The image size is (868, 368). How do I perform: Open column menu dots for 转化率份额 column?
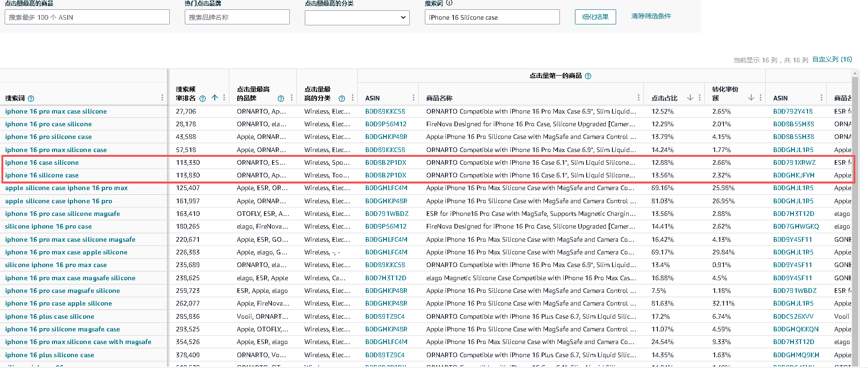[x=761, y=98]
